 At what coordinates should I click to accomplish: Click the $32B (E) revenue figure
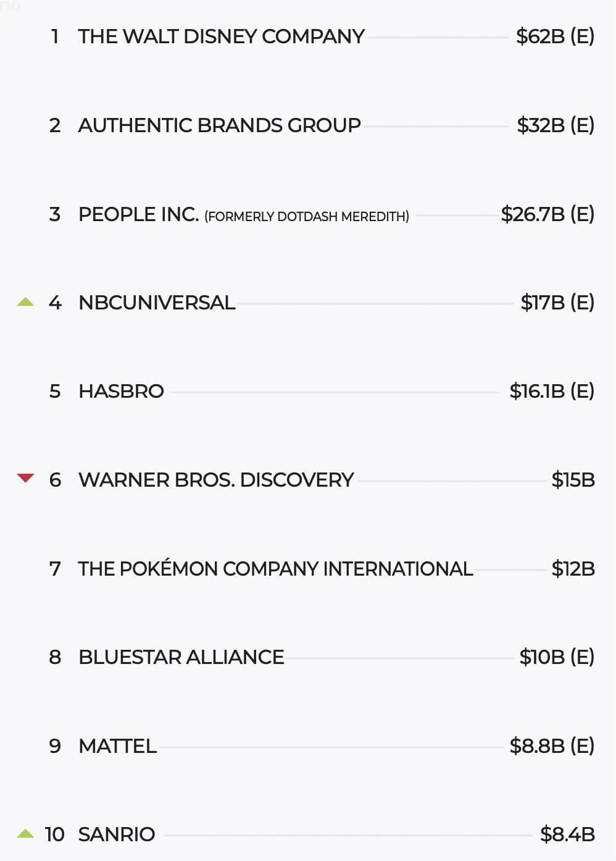pyautogui.click(x=556, y=125)
